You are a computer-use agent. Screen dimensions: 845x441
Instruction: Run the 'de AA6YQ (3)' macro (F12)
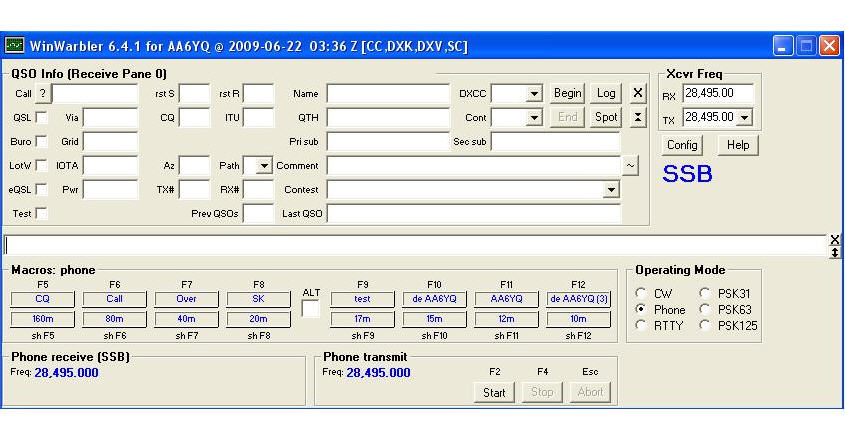click(x=578, y=299)
